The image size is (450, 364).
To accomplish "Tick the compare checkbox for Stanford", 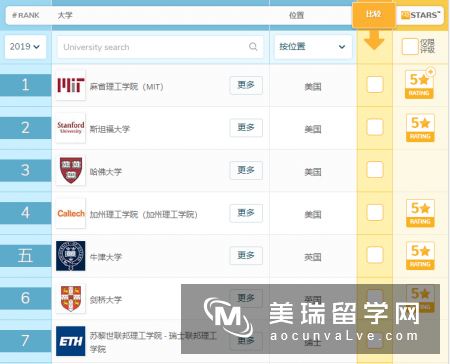I will [375, 127].
